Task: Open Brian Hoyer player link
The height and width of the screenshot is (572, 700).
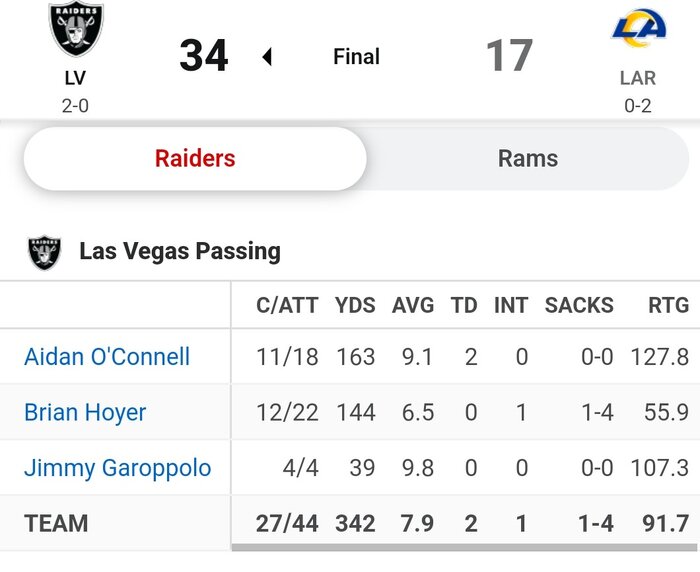Action: tap(85, 412)
